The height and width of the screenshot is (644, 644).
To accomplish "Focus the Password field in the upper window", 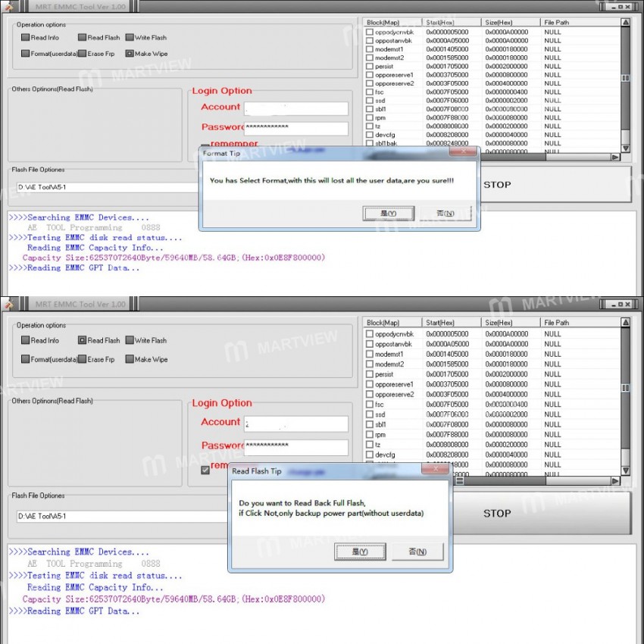I will pos(296,129).
